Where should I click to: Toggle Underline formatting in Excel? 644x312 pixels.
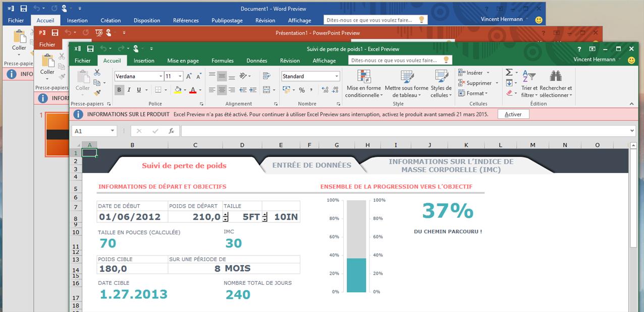coord(138,90)
